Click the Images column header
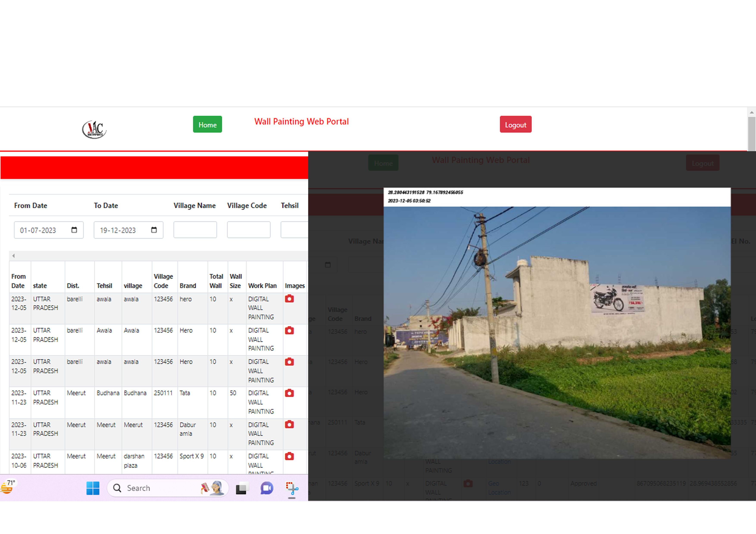Screen dimensions: 756x534 [x=295, y=286]
